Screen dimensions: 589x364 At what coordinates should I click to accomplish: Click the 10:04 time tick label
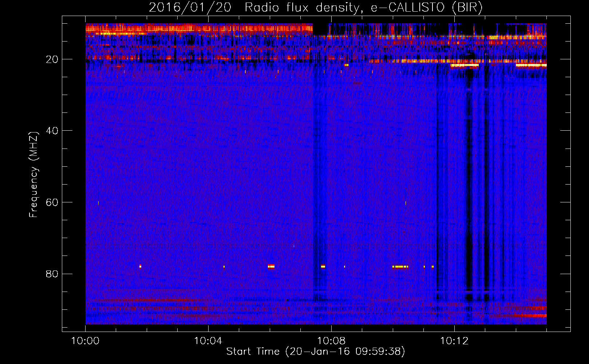tap(208, 341)
